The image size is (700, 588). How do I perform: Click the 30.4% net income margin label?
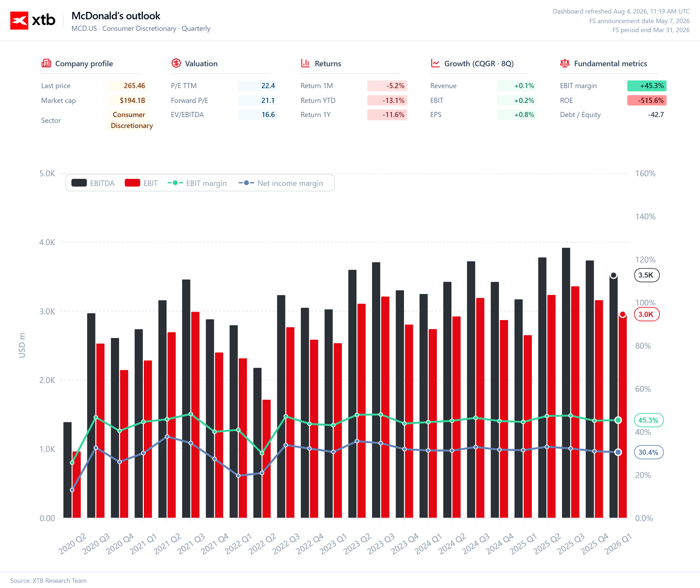(649, 452)
